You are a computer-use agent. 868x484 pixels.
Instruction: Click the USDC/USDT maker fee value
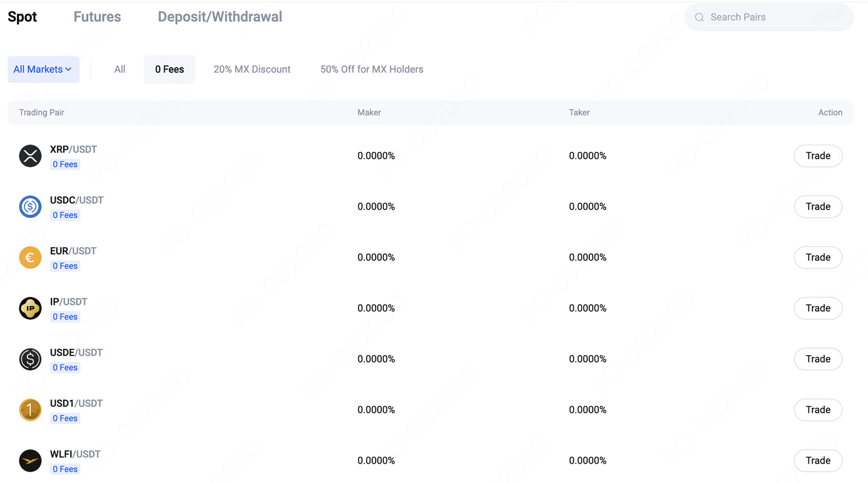click(x=376, y=207)
